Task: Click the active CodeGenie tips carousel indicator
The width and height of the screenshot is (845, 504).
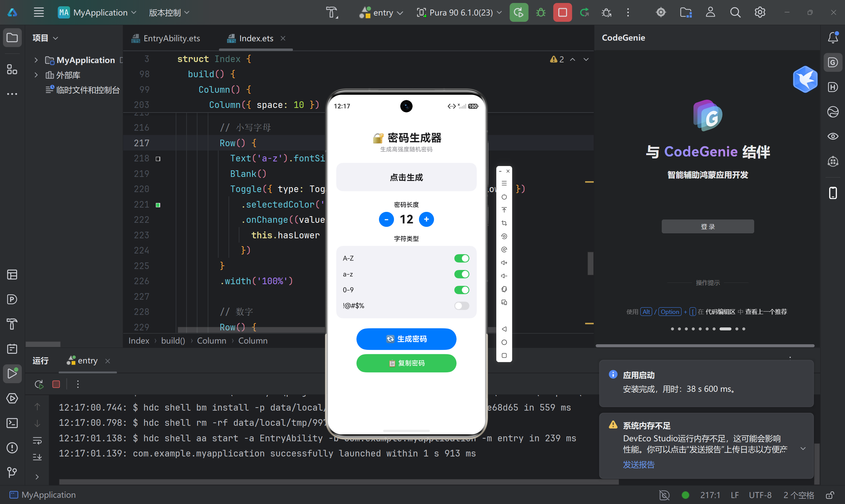Action: coord(725,329)
